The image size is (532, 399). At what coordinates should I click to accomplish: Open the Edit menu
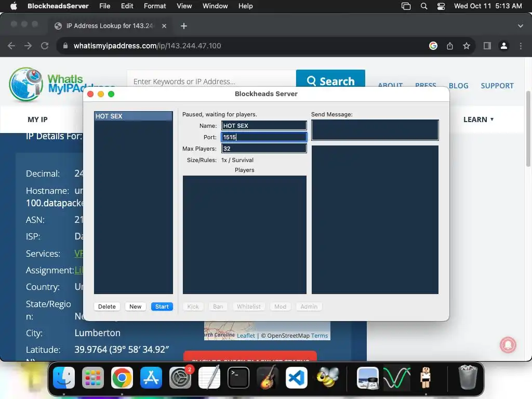point(127,6)
